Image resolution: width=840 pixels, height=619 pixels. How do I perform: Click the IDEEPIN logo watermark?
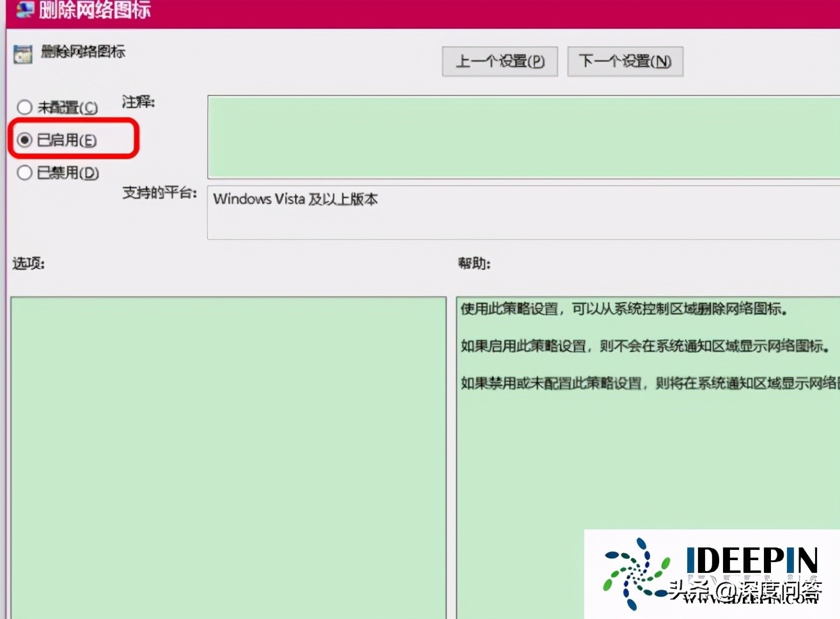click(x=754, y=561)
